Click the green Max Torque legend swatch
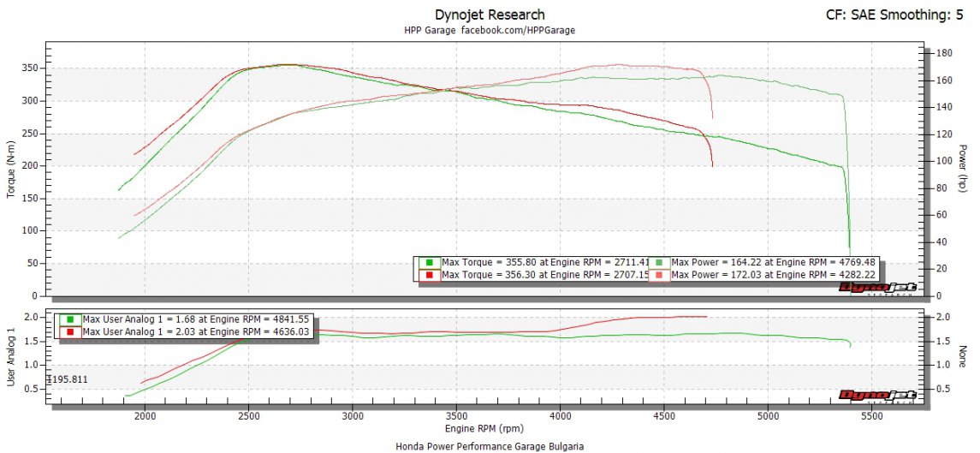 point(429,262)
